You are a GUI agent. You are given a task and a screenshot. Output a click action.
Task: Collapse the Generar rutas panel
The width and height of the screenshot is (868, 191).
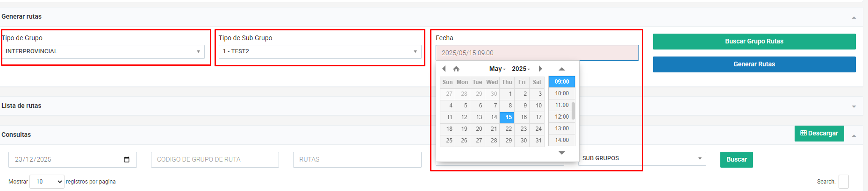(x=854, y=17)
